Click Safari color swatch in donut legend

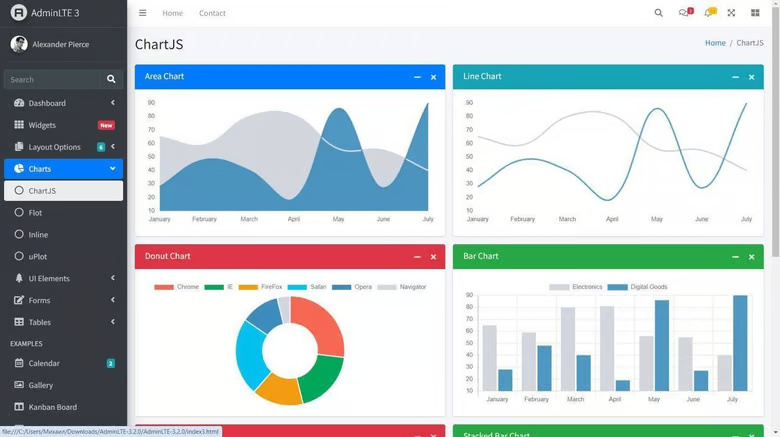point(297,287)
